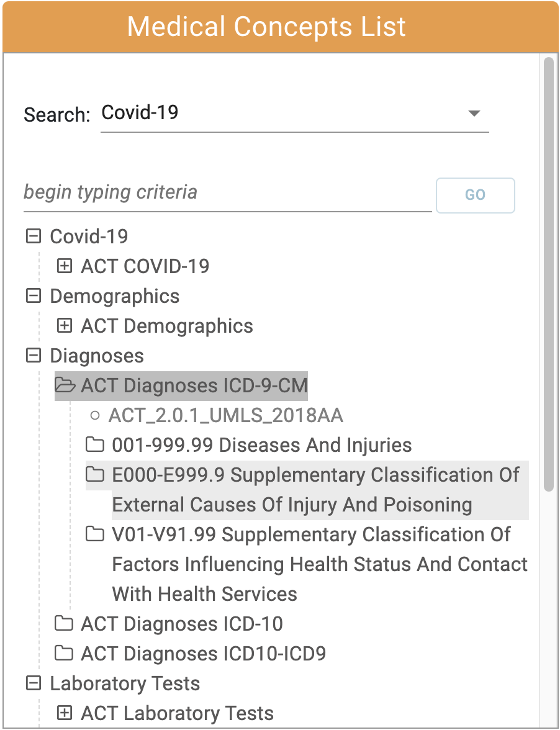Click the vertical scrollbar thumb
560x730 pixels.
click(x=548, y=273)
